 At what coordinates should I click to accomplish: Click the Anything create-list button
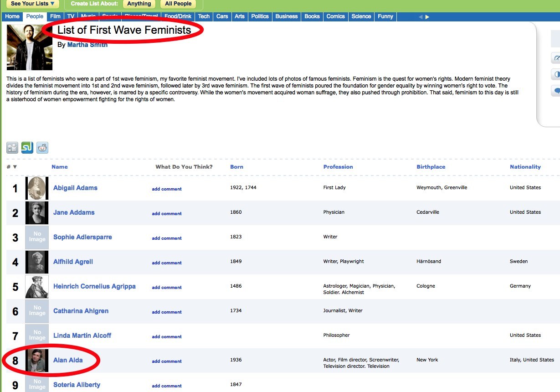(139, 4)
